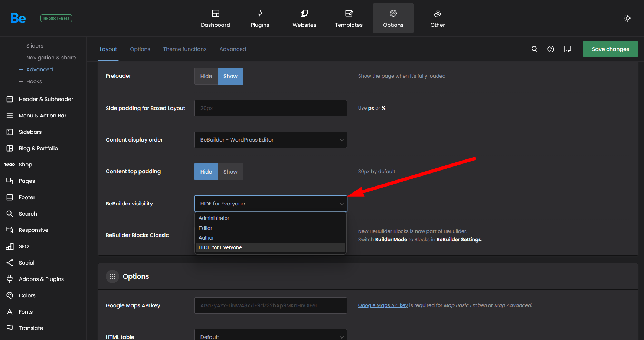Click the Side padding for Boxed Layout field
Viewport: 644px width, 340px height.
pos(271,108)
